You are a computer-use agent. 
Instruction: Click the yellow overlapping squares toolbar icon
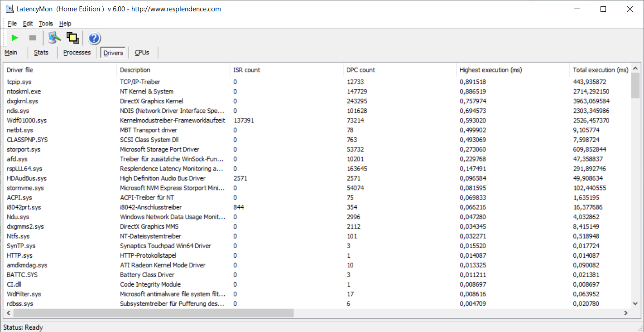tap(72, 38)
